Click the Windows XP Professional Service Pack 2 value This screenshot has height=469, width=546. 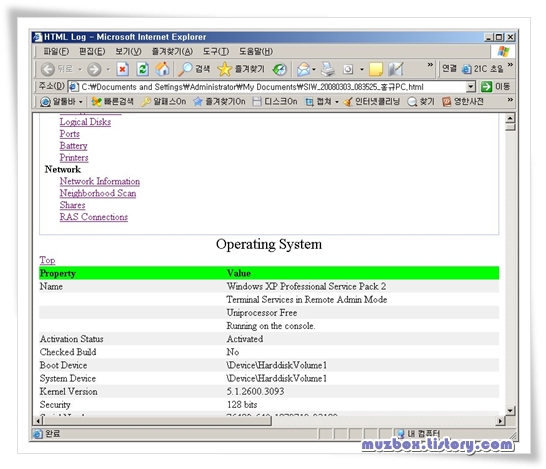(x=306, y=286)
